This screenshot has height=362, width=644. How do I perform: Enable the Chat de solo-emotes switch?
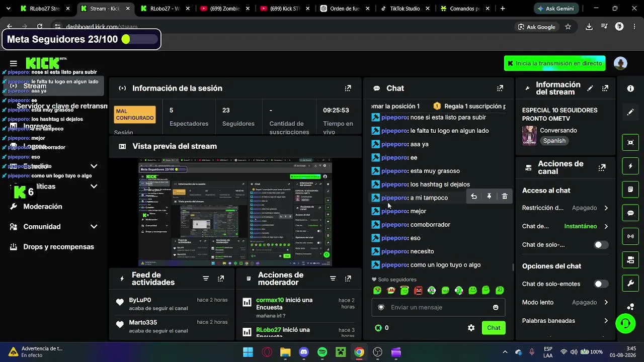pos(601,284)
